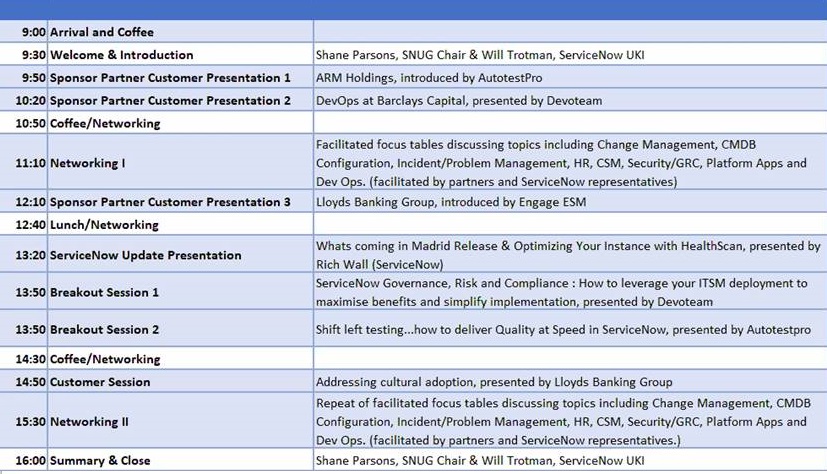Select the 12:40 time cell
Screen dimensions: 827x474
coord(24,224)
